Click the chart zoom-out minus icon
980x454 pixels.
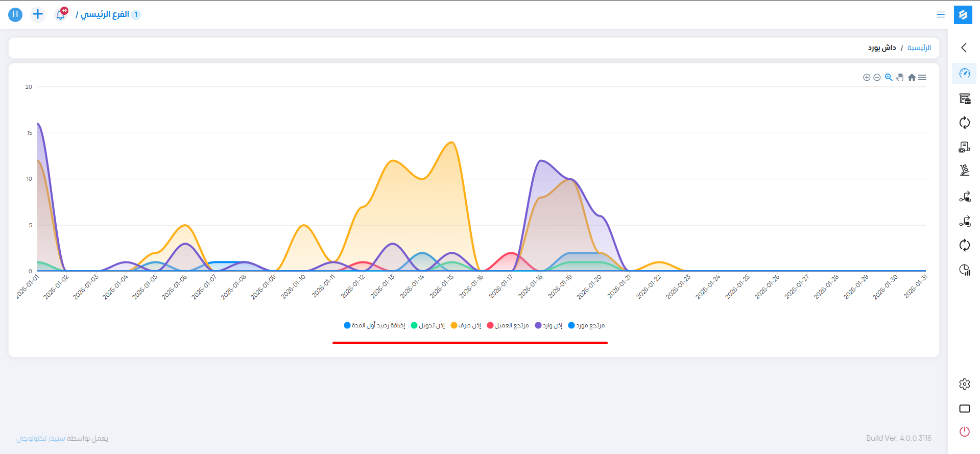877,78
